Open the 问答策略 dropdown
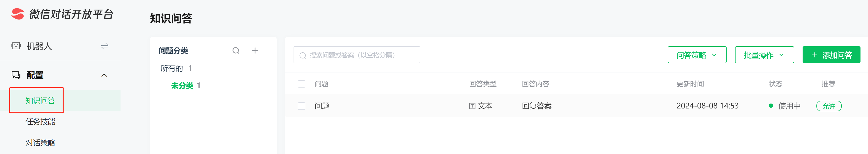This screenshot has width=868, height=154. click(697, 55)
